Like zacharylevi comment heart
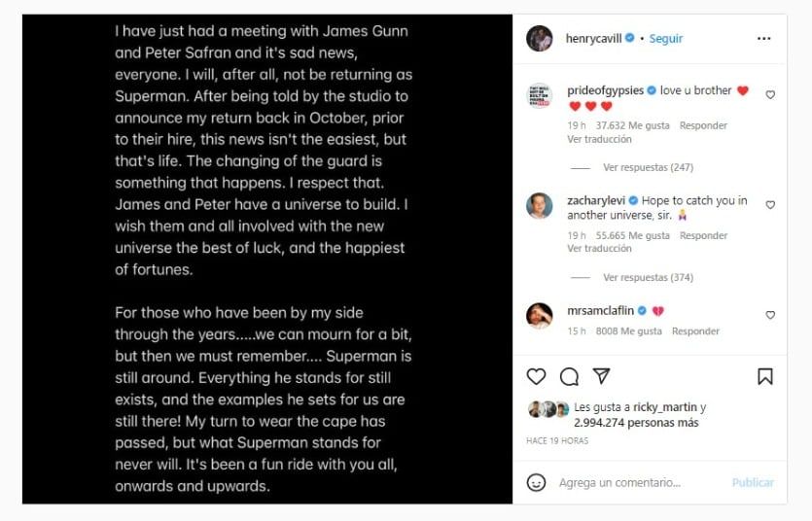The image size is (812, 521). pyautogui.click(x=770, y=205)
